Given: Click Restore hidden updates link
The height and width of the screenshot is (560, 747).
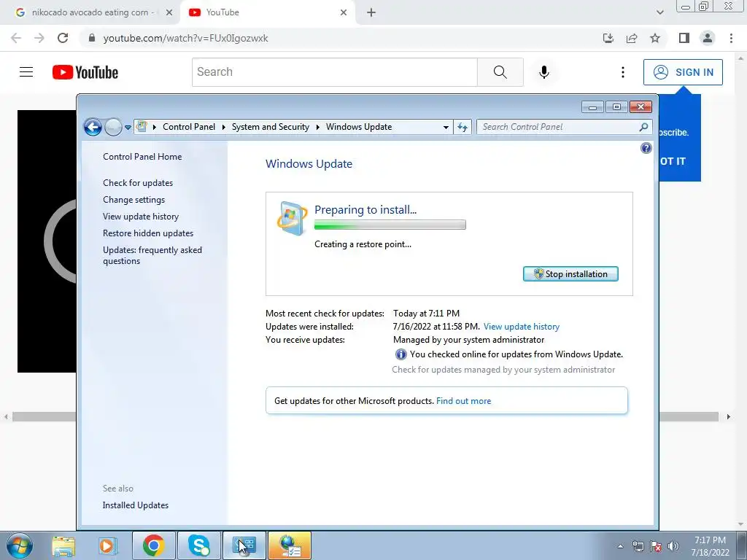Looking at the screenshot, I should click(148, 233).
